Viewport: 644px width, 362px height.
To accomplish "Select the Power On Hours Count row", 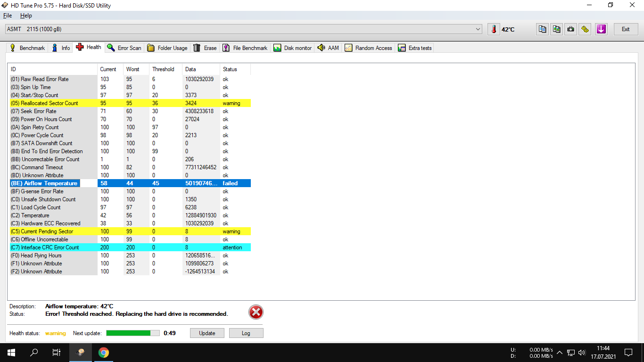I will (130, 119).
